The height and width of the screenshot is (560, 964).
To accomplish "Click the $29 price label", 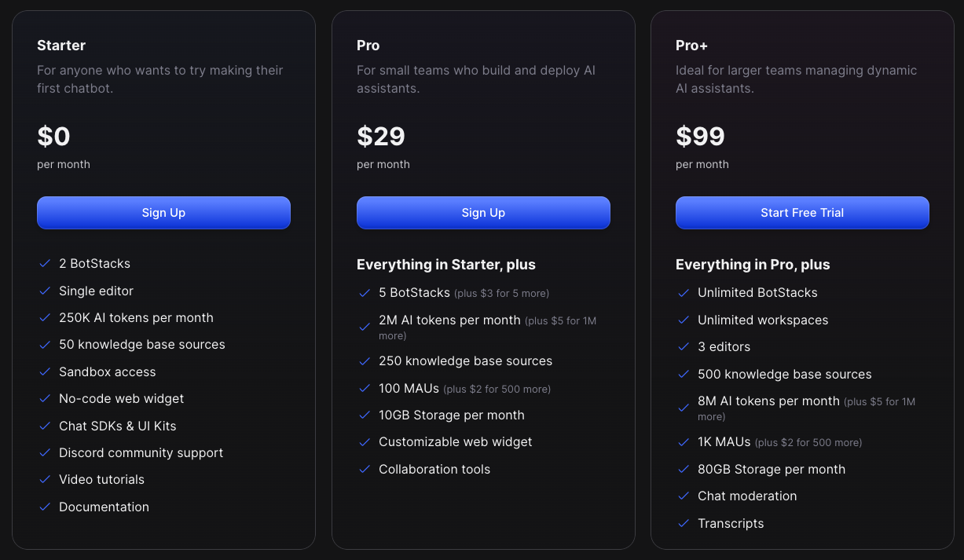I will tap(381, 136).
